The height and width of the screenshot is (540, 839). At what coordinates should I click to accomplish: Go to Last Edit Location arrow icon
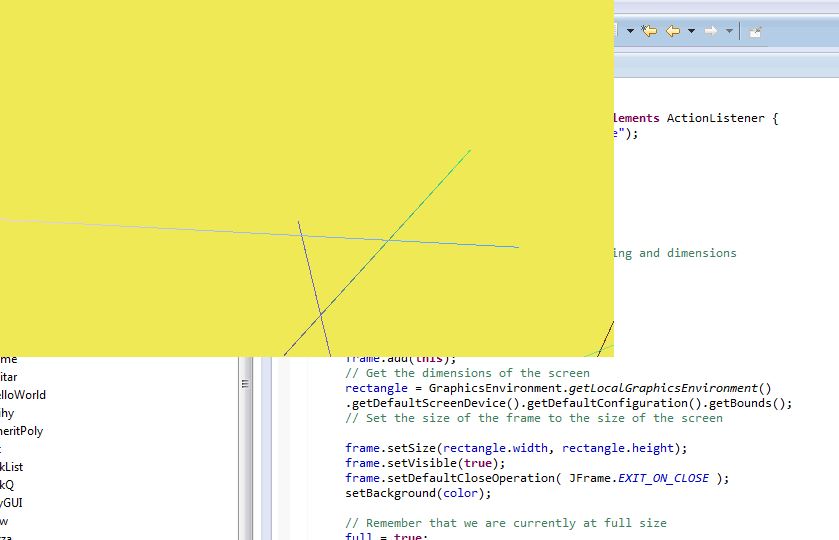(x=649, y=31)
